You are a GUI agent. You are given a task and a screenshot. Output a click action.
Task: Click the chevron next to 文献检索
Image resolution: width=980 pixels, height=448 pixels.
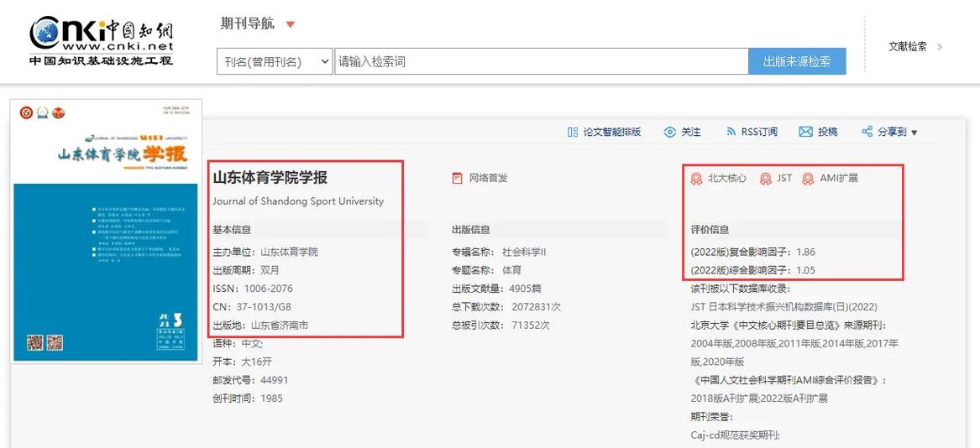click(x=940, y=46)
